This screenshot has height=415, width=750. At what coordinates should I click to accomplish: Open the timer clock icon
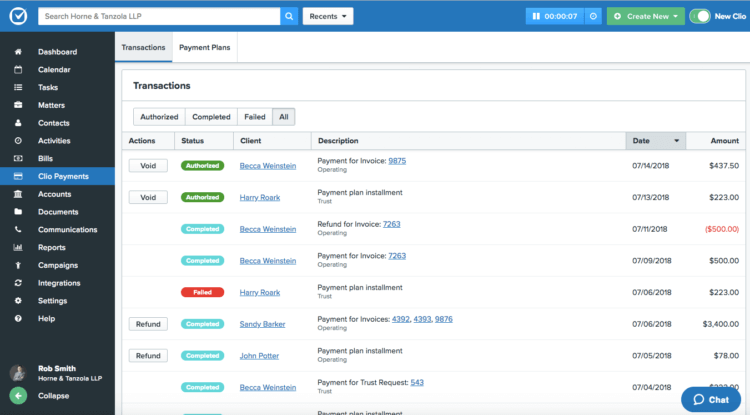click(593, 16)
